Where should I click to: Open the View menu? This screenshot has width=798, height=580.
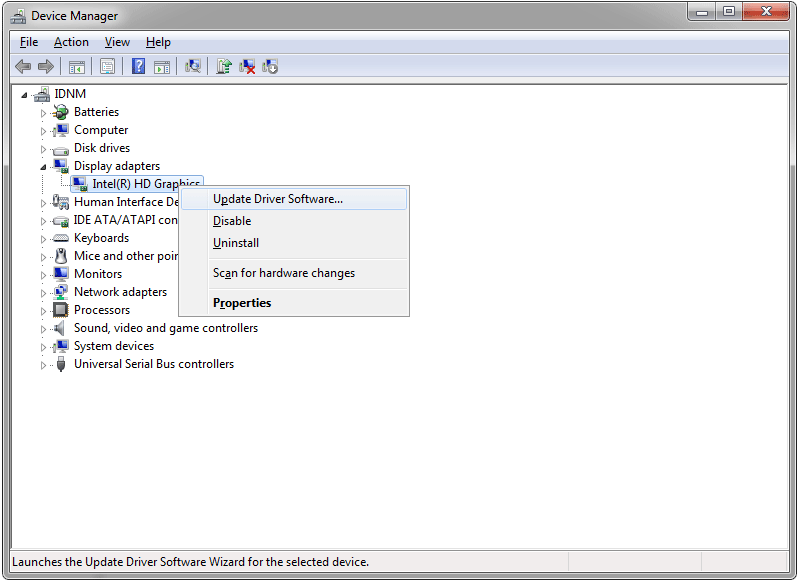click(x=117, y=42)
